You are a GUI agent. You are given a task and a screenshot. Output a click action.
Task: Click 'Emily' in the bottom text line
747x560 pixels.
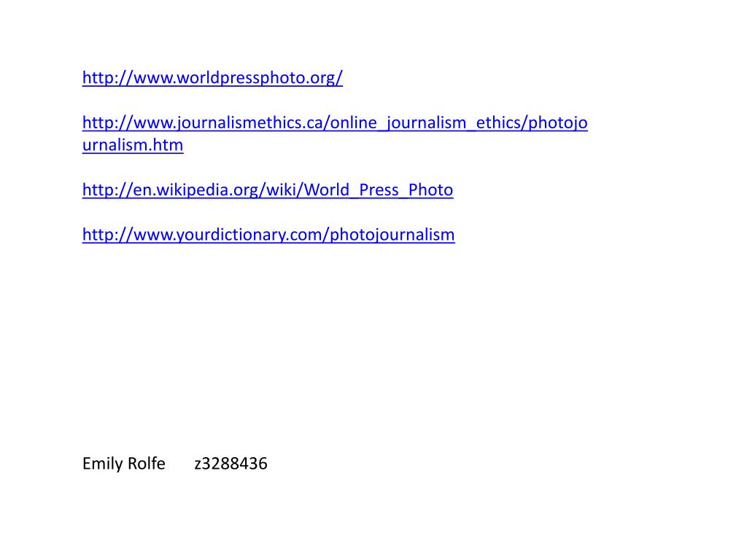tap(102, 463)
